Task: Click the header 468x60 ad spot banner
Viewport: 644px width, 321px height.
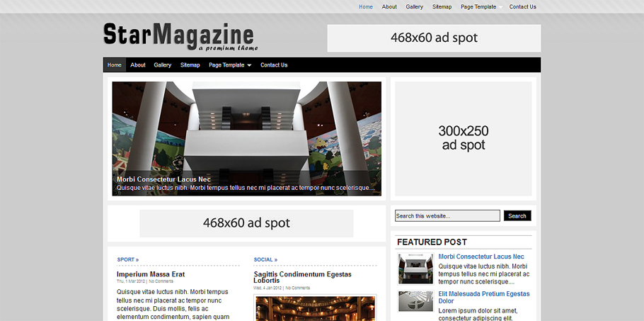Action: 434,38
